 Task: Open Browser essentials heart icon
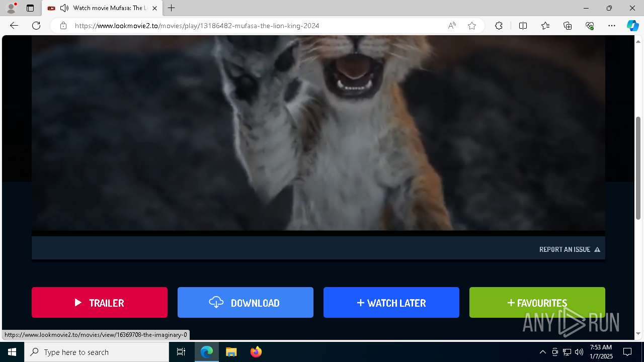pos(590,26)
